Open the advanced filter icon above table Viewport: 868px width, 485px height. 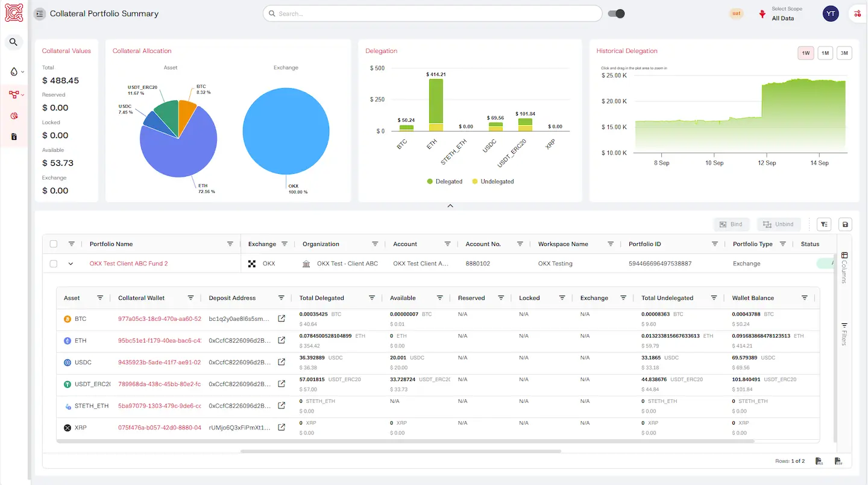(824, 224)
